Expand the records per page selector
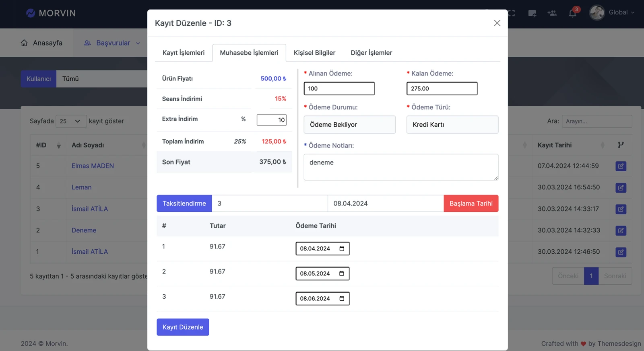This screenshot has width=644, height=351. pos(71,121)
